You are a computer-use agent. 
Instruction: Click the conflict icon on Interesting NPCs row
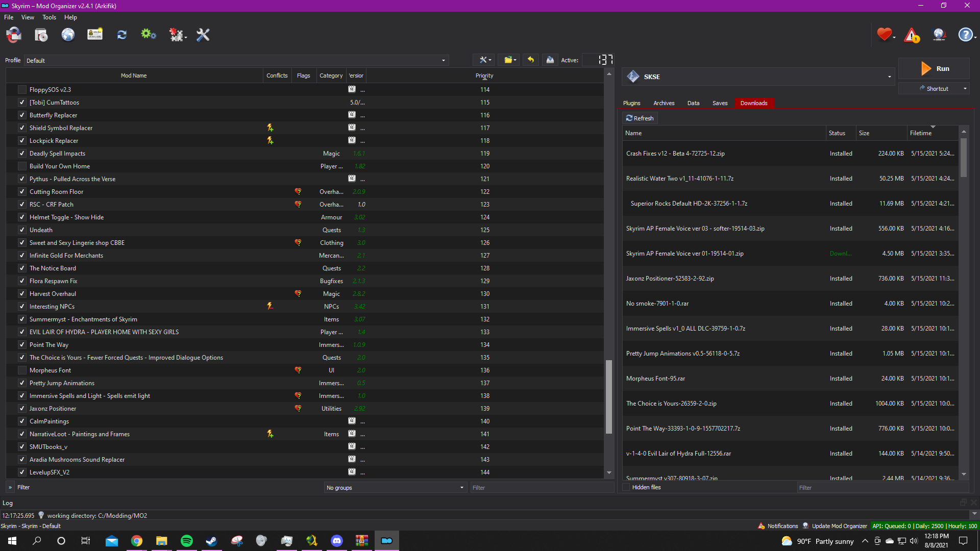tap(270, 307)
